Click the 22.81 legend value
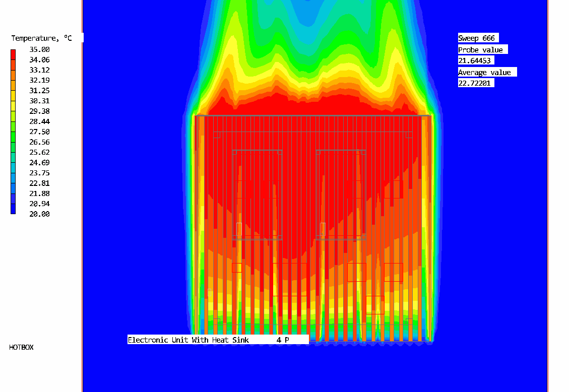 pyautogui.click(x=39, y=183)
